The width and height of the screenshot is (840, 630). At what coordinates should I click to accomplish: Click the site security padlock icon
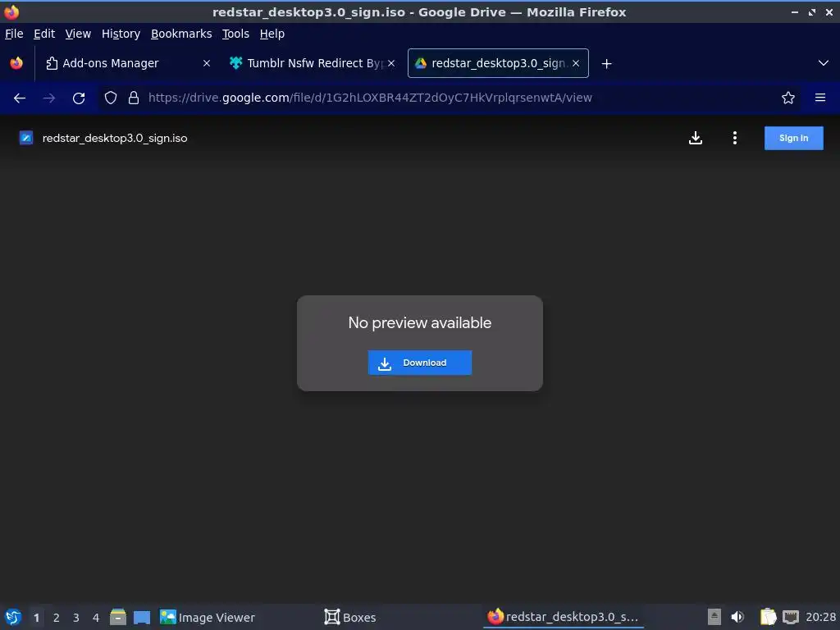pos(134,98)
